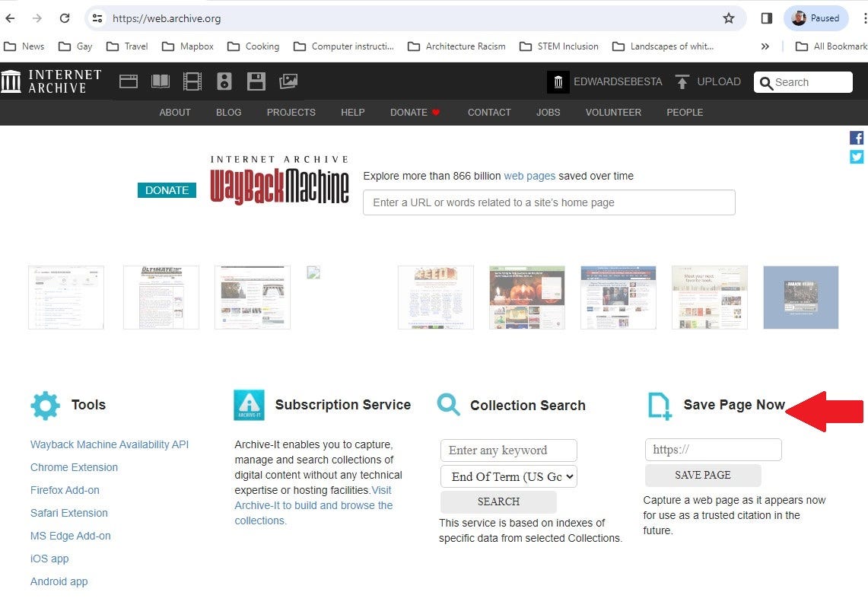Viewport: 868px width, 608px height.
Task: Open the Travel bookmarks folder
Action: coord(127,46)
